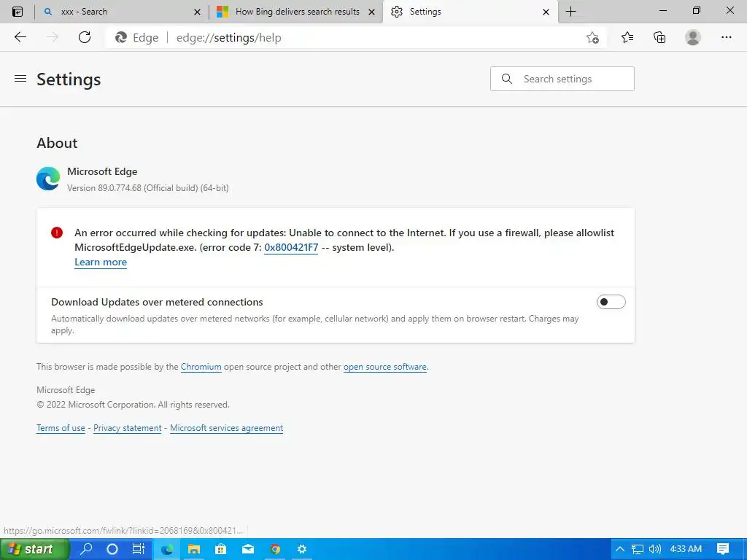Add this page to favorites
The image size is (747, 560).
click(x=592, y=38)
